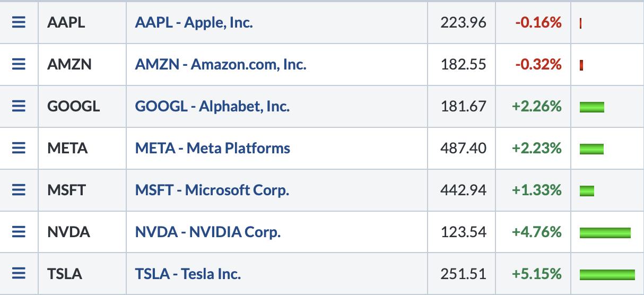The height and width of the screenshot is (295, 644).
Task: Open the META - Meta Platforms link
Action: [x=213, y=148]
